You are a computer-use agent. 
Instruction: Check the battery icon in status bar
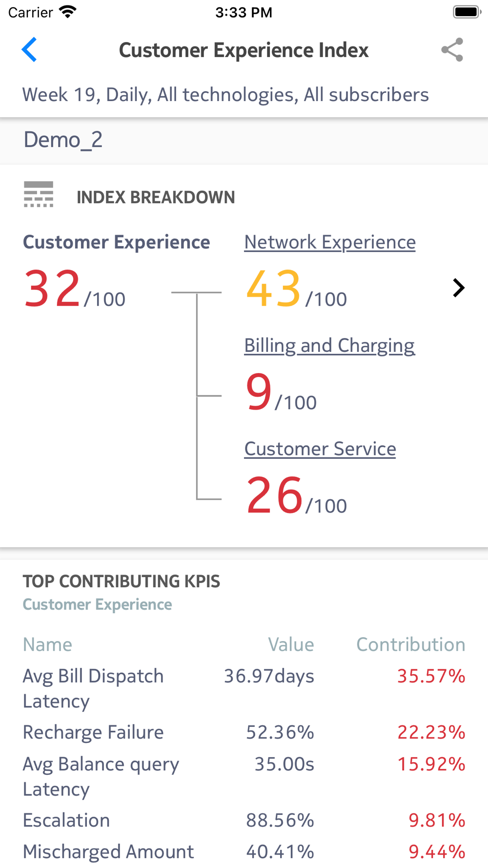(x=467, y=12)
